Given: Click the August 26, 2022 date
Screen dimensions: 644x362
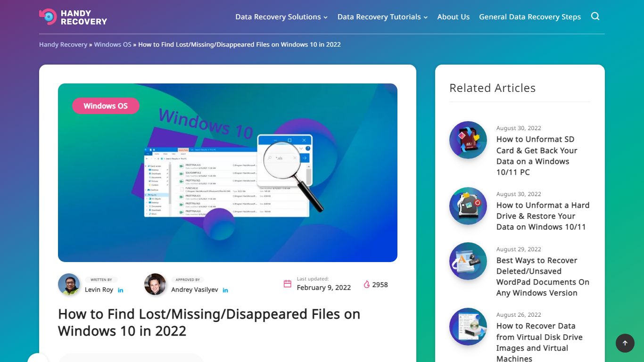Looking at the screenshot, I should point(519,315).
